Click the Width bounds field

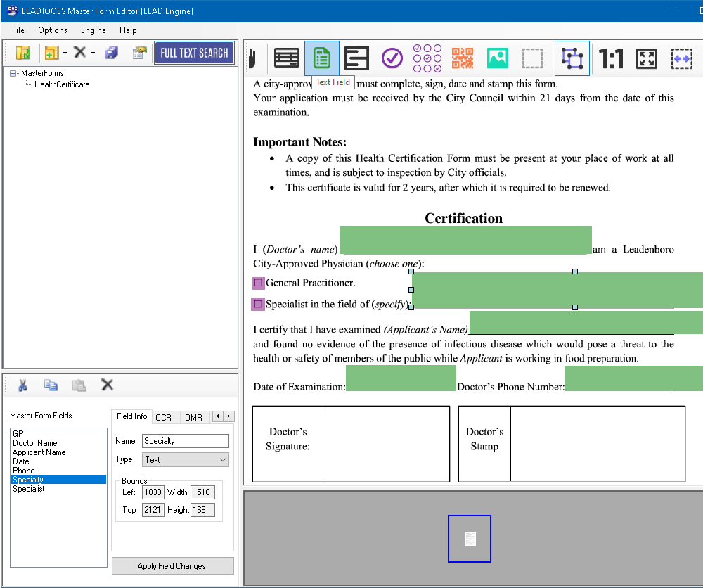[202, 492]
